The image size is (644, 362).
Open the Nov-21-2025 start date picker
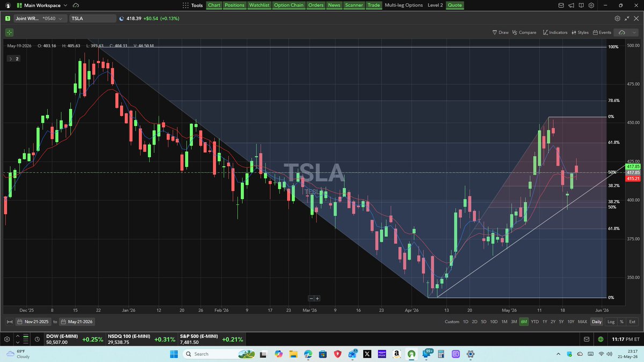coord(33,322)
